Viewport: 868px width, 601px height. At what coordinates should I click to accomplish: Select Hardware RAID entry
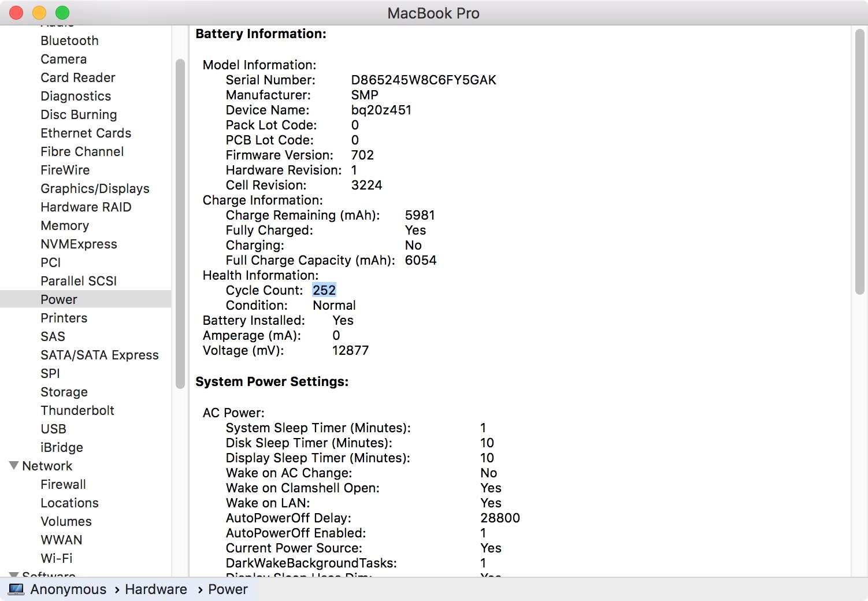[x=86, y=207]
